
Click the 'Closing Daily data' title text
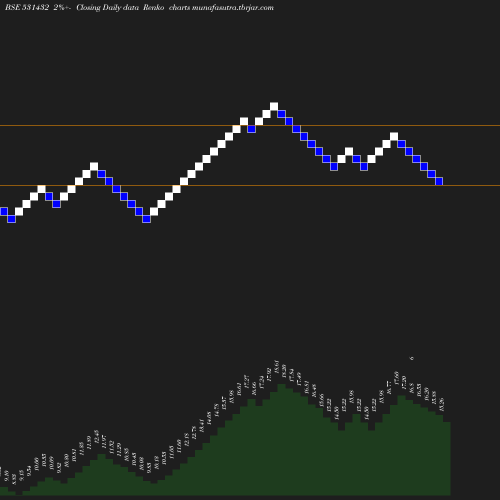(x=107, y=7)
